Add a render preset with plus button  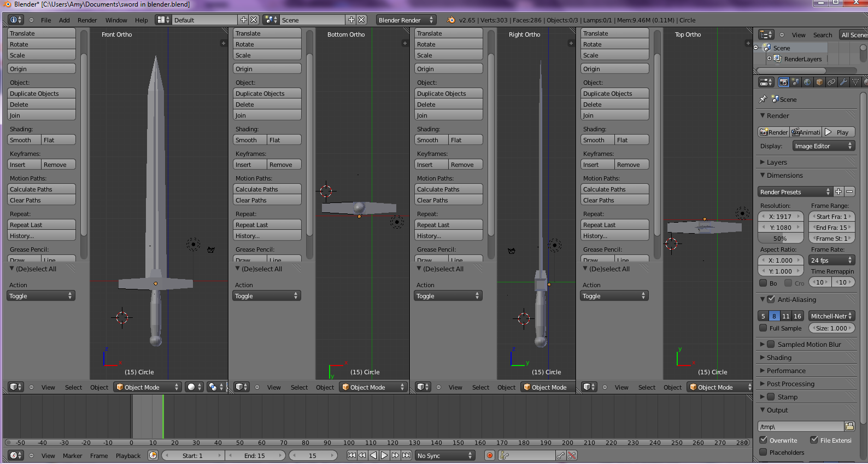pos(838,192)
